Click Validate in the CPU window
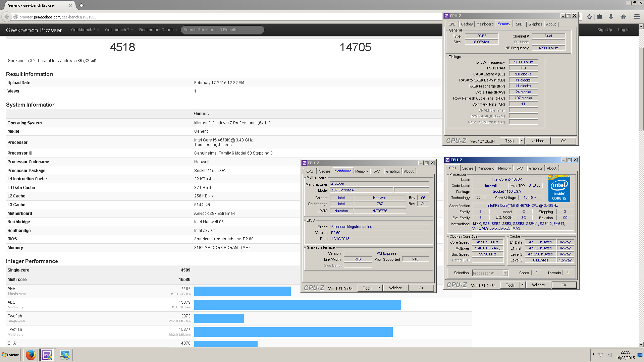 [538, 285]
